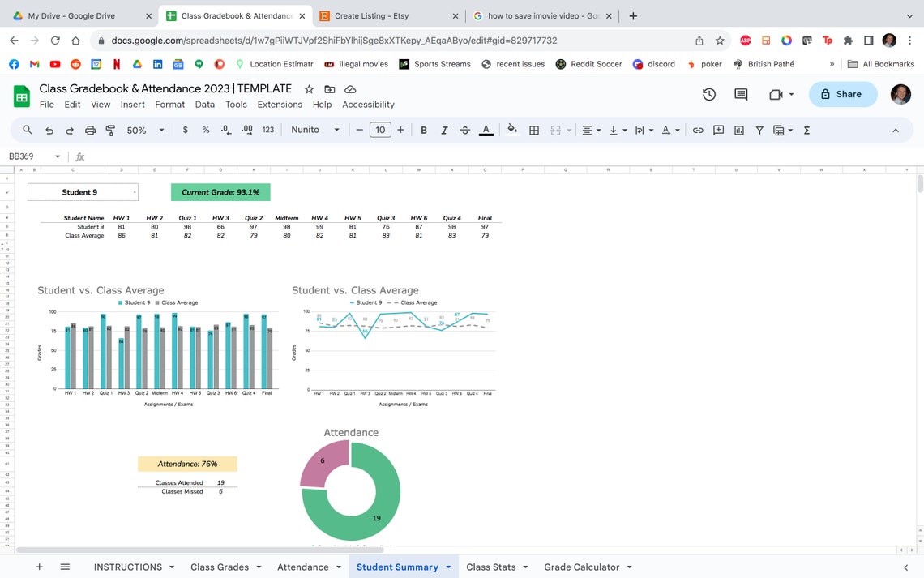The image size is (924, 578).
Task: Open version history clock icon
Action: pos(709,94)
